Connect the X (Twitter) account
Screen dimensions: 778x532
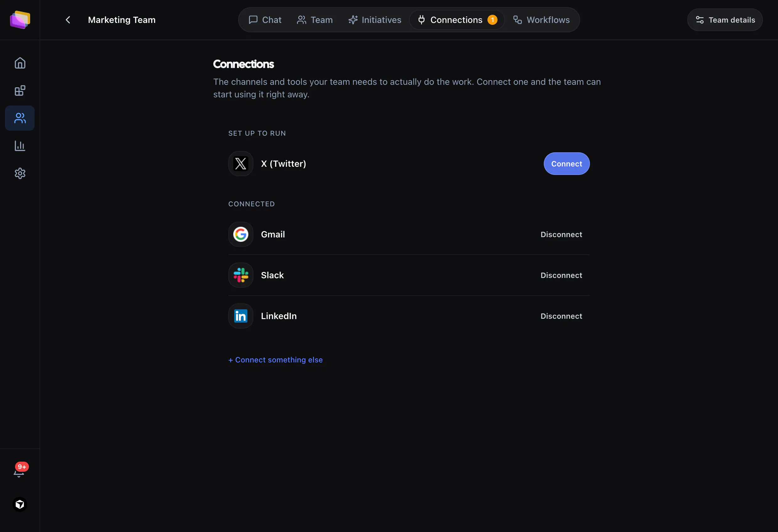pyautogui.click(x=566, y=164)
